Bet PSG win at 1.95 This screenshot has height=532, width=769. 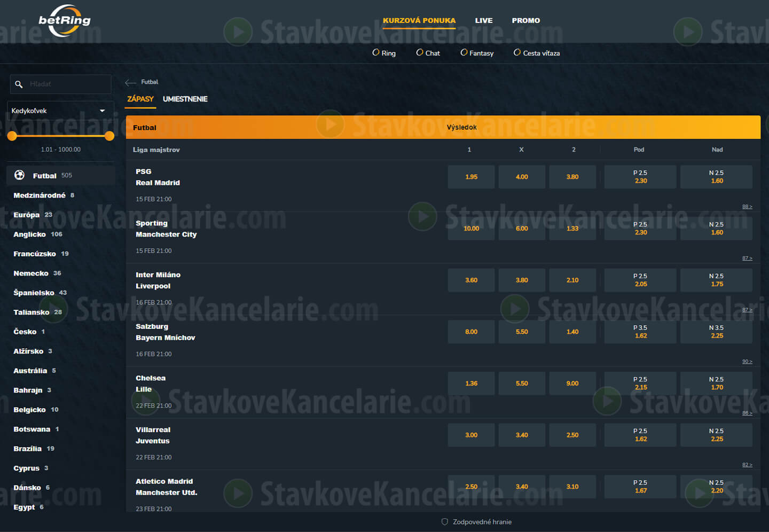[x=471, y=177]
